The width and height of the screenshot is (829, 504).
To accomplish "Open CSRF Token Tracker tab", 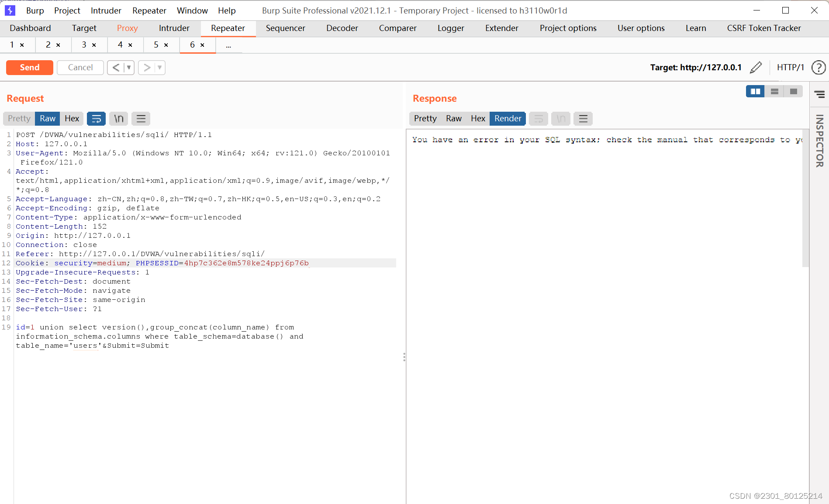I will pyautogui.click(x=763, y=28).
